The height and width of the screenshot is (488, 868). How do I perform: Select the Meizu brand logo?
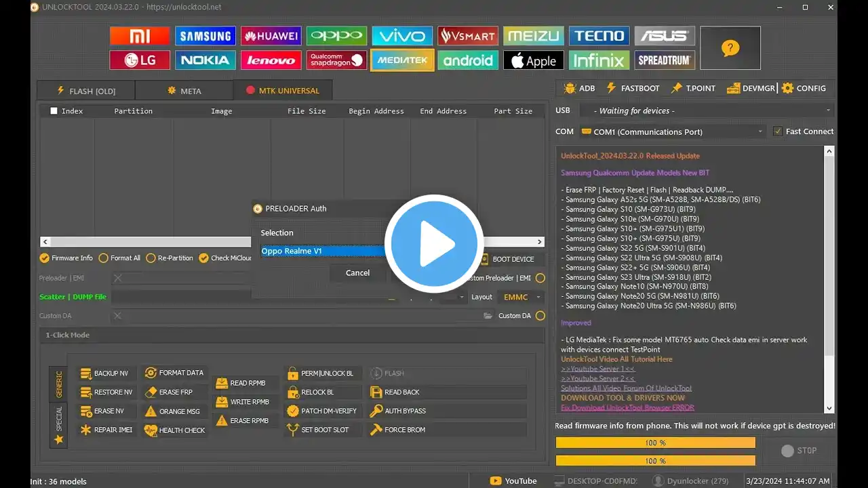click(534, 36)
